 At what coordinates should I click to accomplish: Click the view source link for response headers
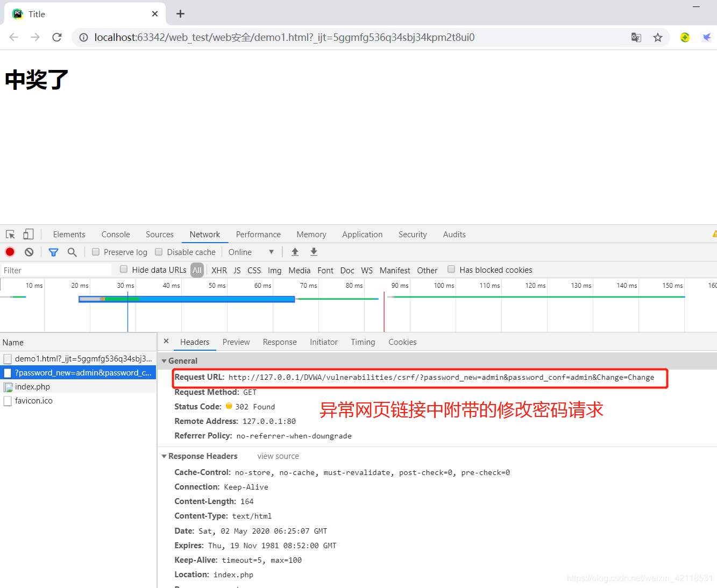[x=278, y=456]
